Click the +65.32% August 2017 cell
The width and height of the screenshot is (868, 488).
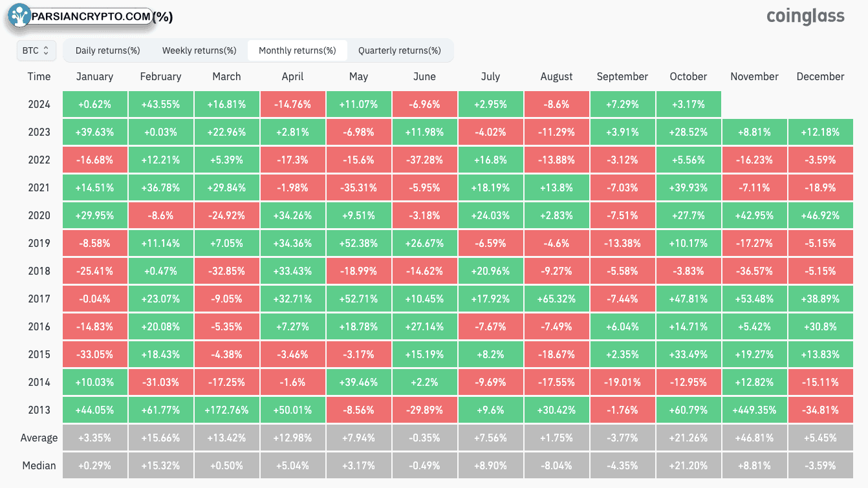tap(556, 299)
